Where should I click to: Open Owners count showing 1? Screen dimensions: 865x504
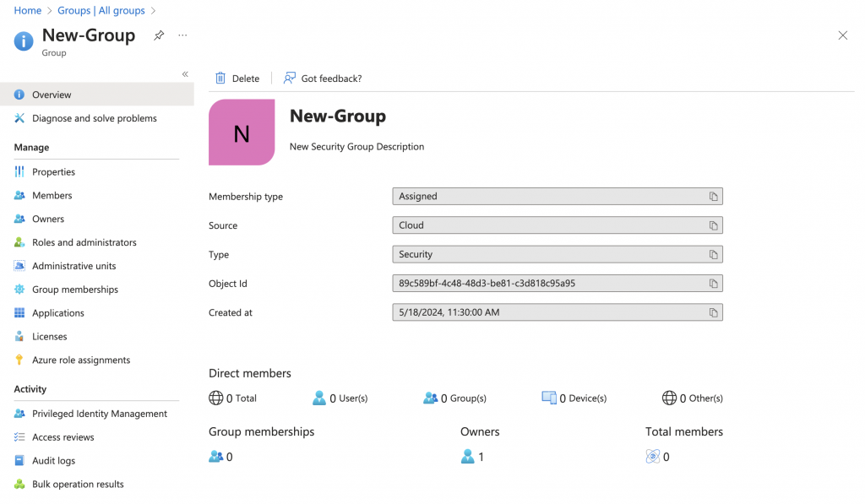coord(473,457)
